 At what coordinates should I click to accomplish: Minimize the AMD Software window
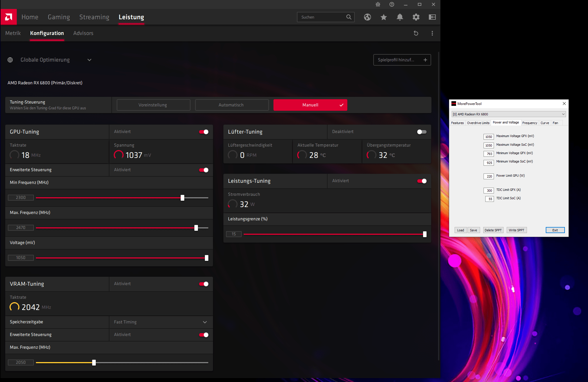pos(406,4)
